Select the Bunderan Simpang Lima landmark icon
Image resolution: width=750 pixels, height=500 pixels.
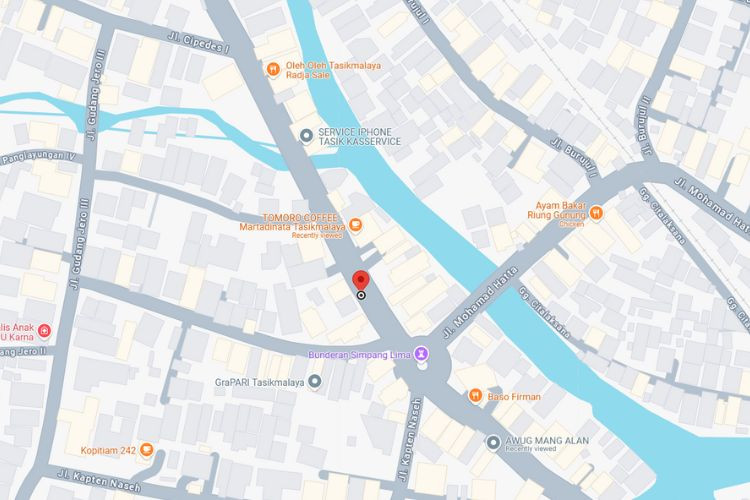[x=421, y=354]
